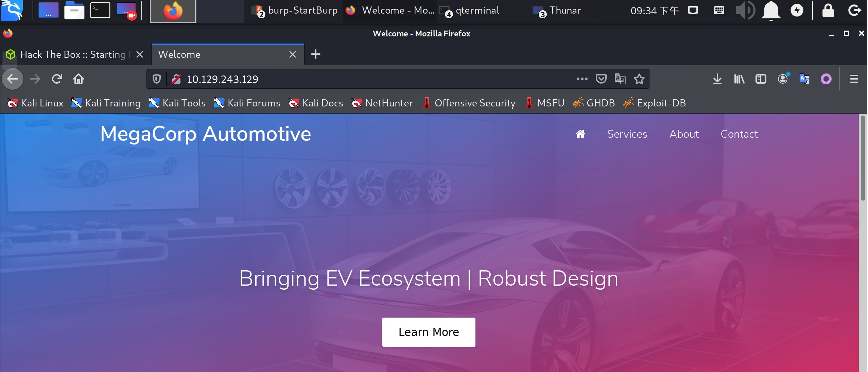868x372 pixels.
Task: Click the Learn More button
Action: pyautogui.click(x=429, y=332)
